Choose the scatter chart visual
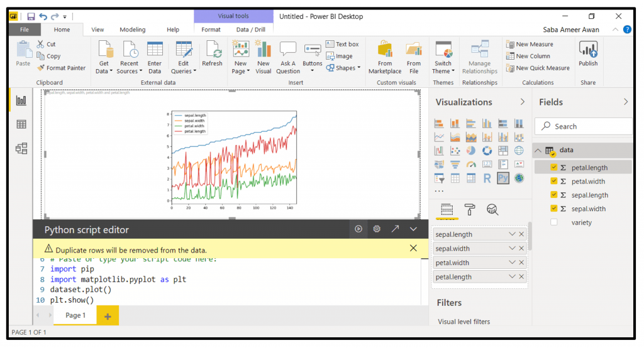 click(455, 151)
